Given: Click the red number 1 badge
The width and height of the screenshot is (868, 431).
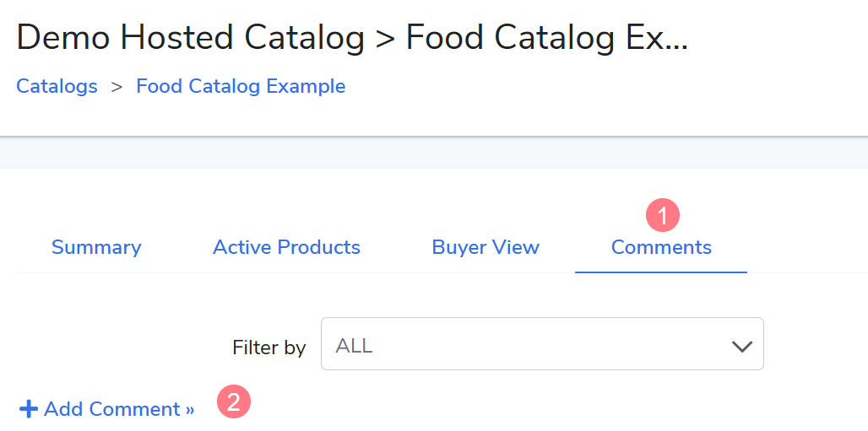Looking at the screenshot, I should (663, 215).
